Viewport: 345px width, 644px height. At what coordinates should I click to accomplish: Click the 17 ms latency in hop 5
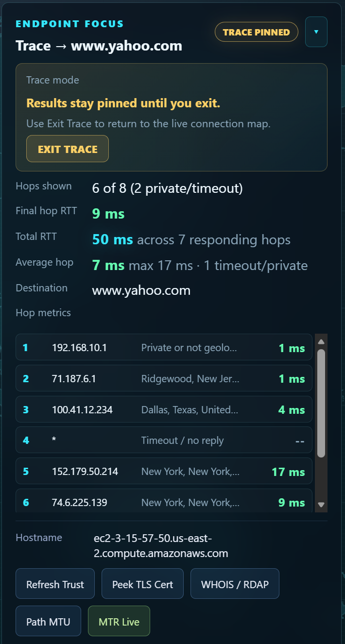[288, 472]
